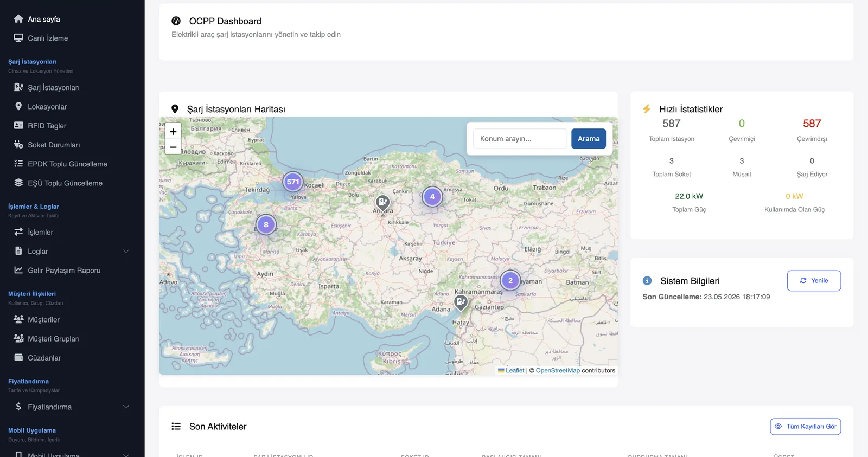Zoom out on the map
Screen dimensions: 868x457
(x=173, y=146)
